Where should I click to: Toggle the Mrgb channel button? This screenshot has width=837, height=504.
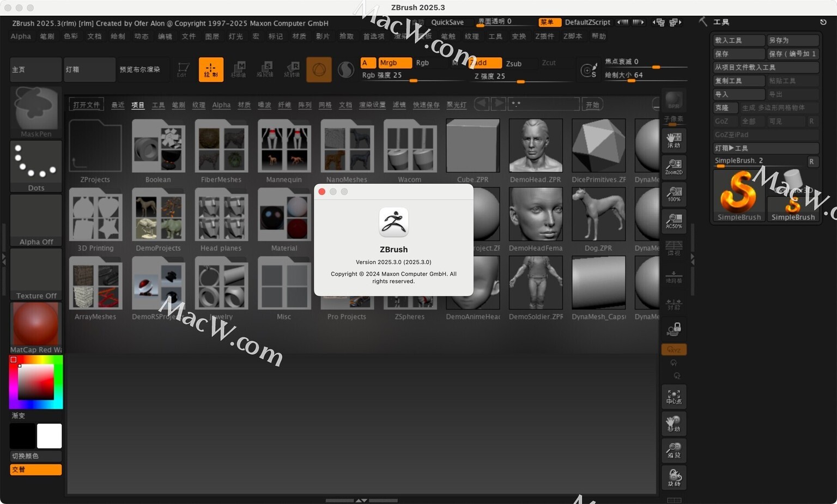[x=395, y=63]
